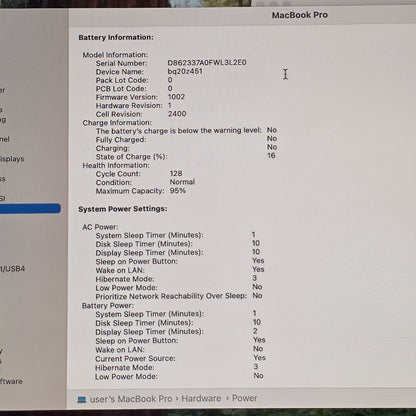The height and width of the screenshot is (416, 416).
Task: Click the maximum capacity value 95%
Action: click(x=178, y=191)
